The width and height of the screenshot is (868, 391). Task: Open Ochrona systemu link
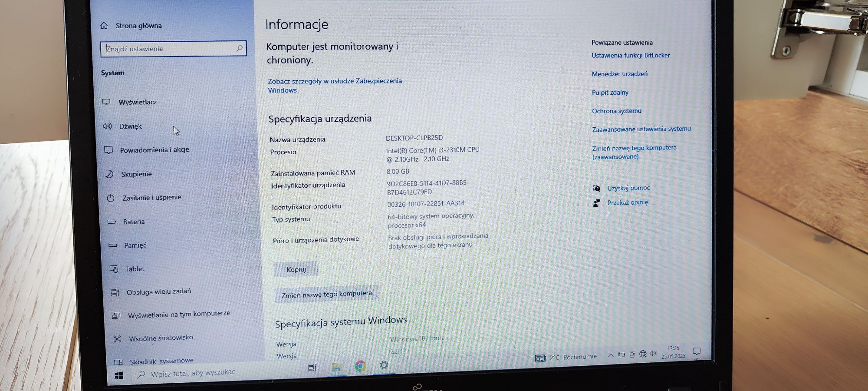tap(616, 111)
